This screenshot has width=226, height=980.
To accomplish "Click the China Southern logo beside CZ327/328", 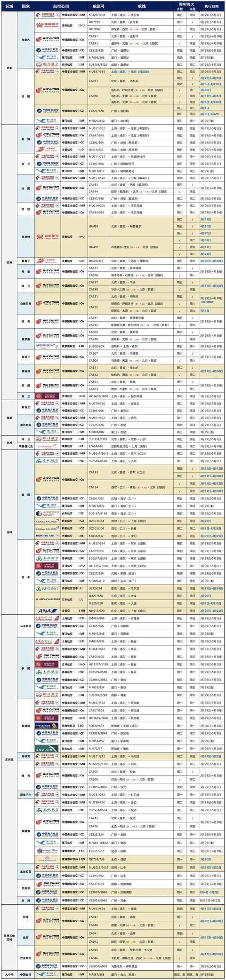I will [x=47, y=111].
